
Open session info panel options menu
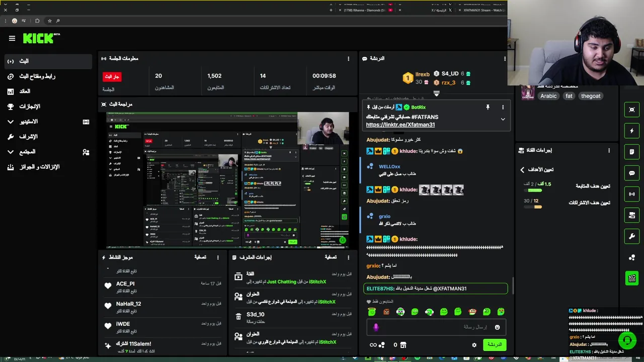coord(348,59)
